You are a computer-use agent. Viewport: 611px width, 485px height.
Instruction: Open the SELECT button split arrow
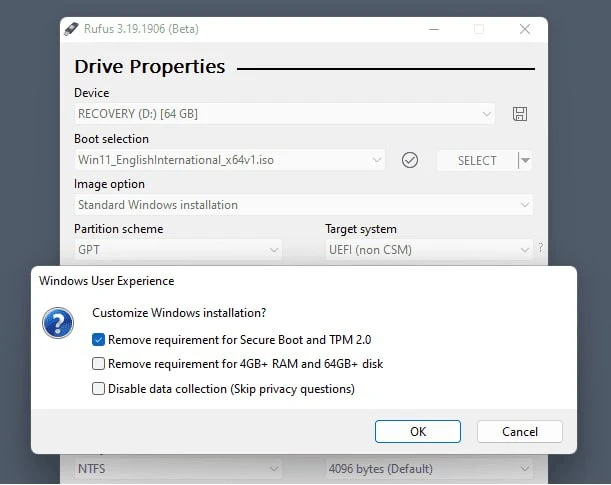click(525, 160)
